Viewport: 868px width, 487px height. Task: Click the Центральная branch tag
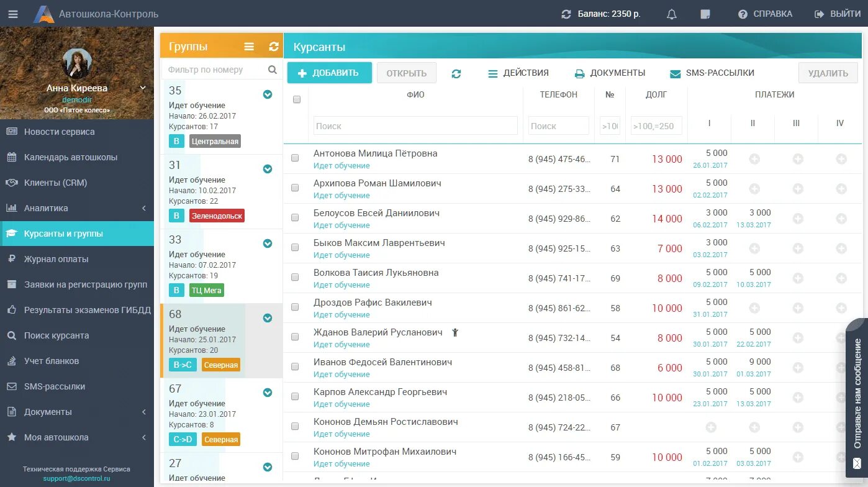click(x=215, y=141)
